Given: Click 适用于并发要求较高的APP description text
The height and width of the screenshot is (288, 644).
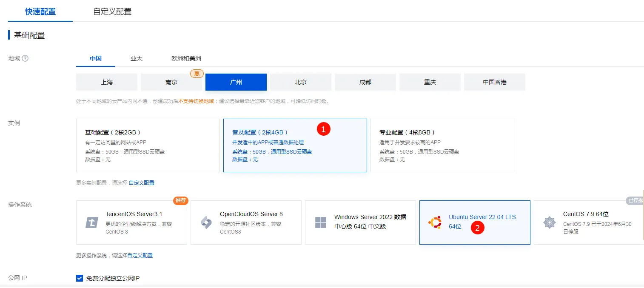Looking at the screenshot, I should (x=410, y=143).
